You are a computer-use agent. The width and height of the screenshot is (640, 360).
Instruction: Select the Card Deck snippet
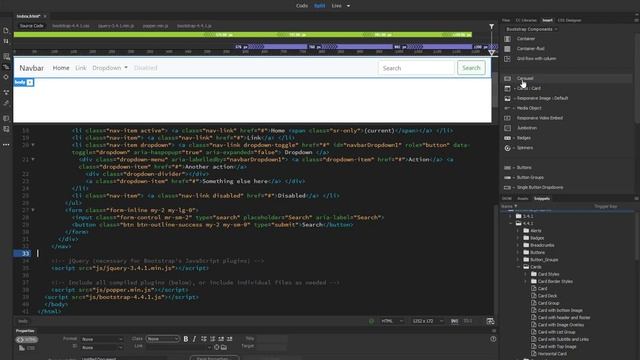tap(547, 296)
